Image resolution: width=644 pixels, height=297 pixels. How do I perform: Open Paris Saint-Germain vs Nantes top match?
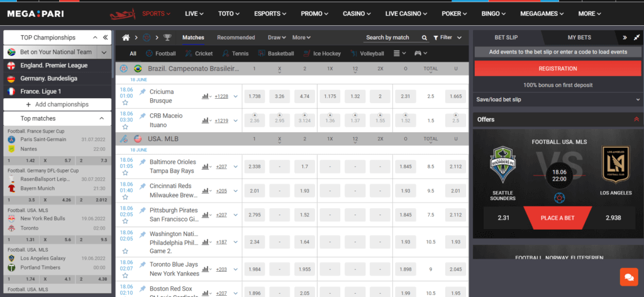tap(57, 144)
